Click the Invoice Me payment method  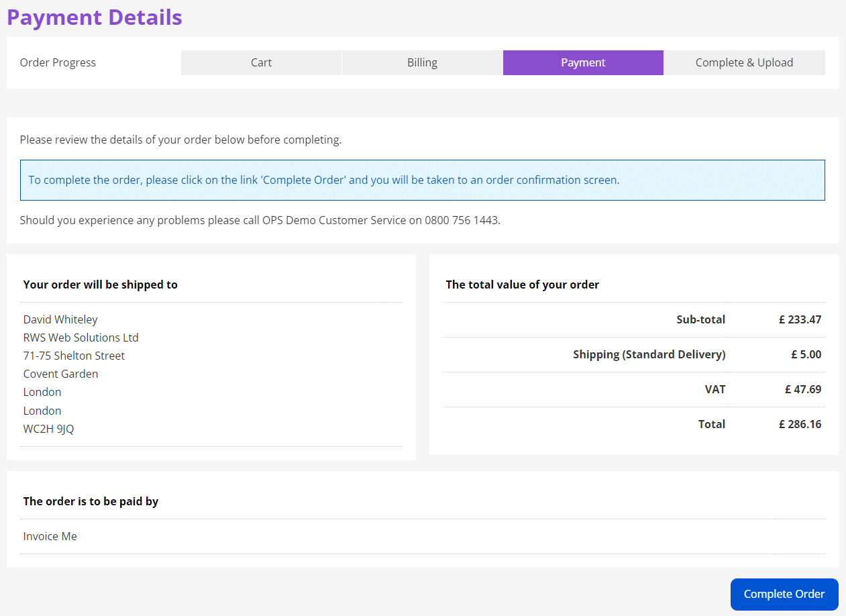(x=50, y=536)
